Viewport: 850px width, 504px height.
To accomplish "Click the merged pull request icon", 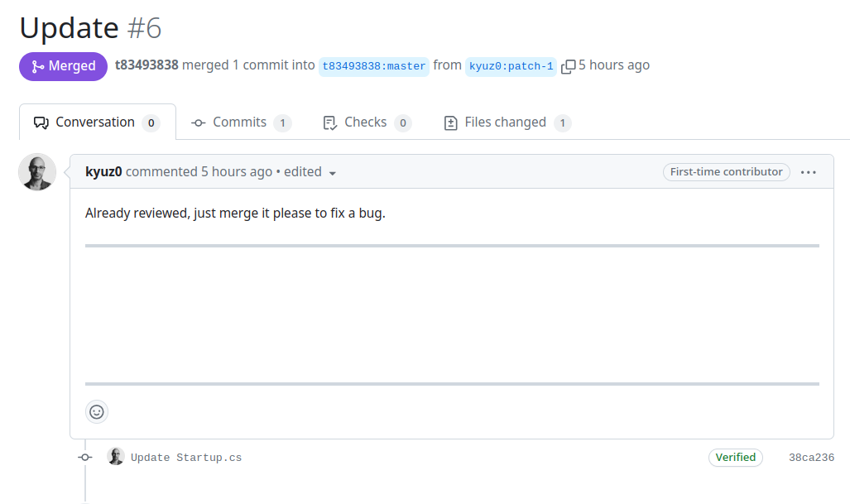I will tap(40, 65).
